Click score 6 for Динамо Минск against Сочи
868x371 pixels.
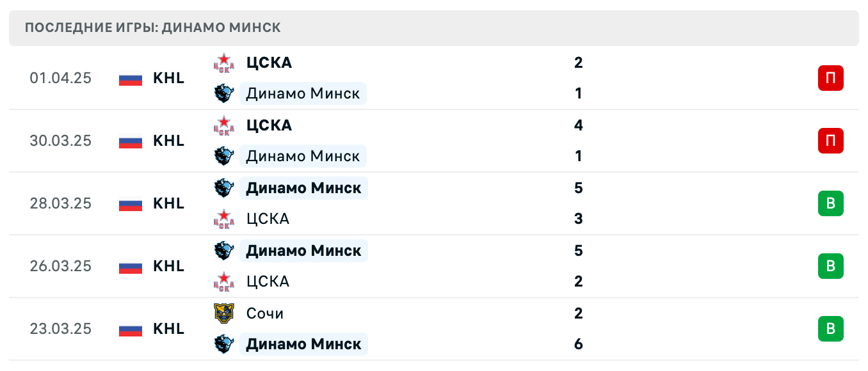(579, 344)
